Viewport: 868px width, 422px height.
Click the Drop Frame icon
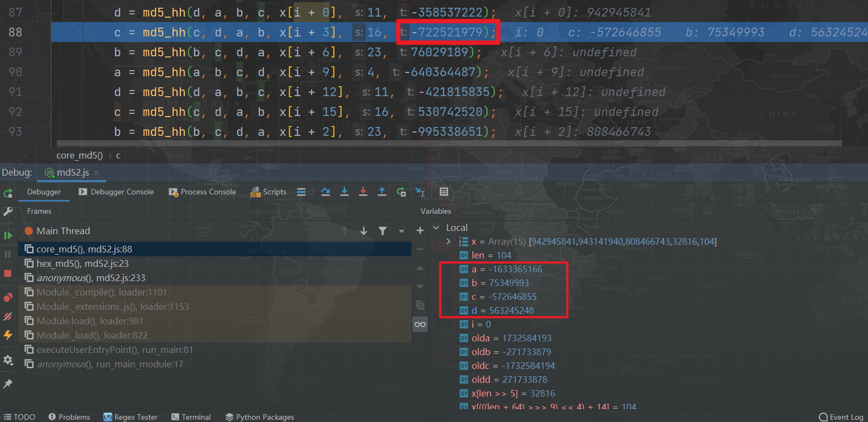(x=401, y=192)
